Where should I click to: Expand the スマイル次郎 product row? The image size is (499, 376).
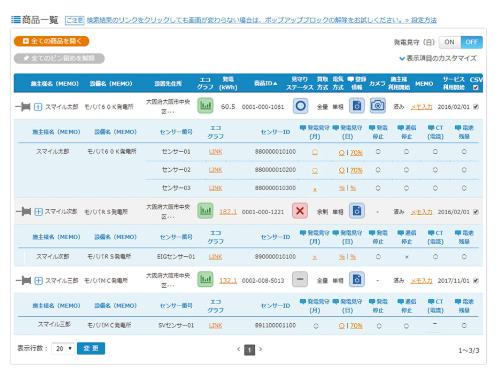click(x=38, y=212)
